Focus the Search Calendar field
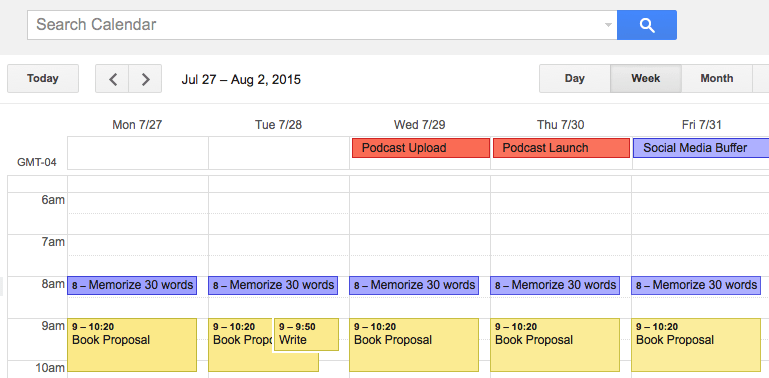The height and width of the screenshot is (378, 769). pyautogui.click(x=316, y=25)
